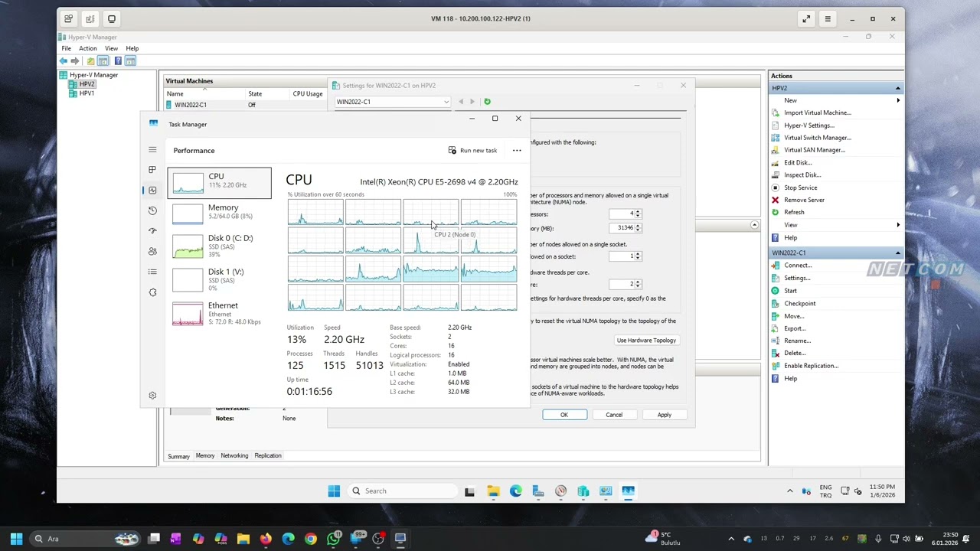Click OK in Settings window
980x551 pixels.
(x=564, y=415)
